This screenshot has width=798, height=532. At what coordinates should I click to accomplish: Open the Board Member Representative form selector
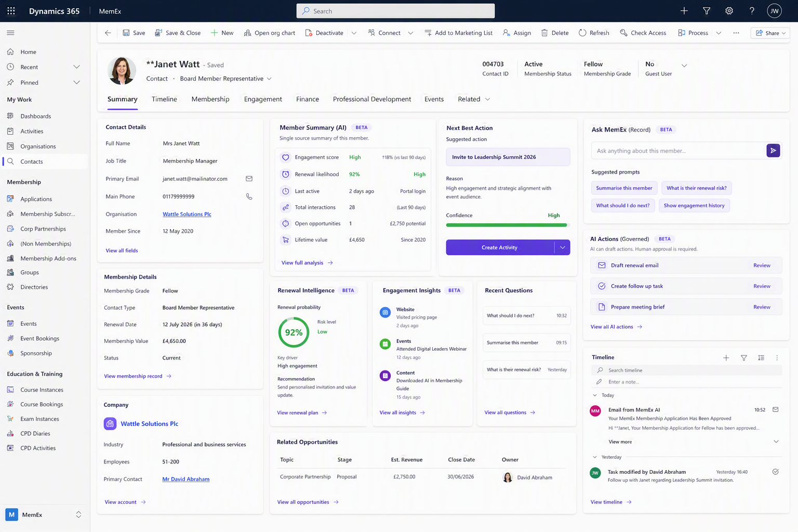pos(225,78)
